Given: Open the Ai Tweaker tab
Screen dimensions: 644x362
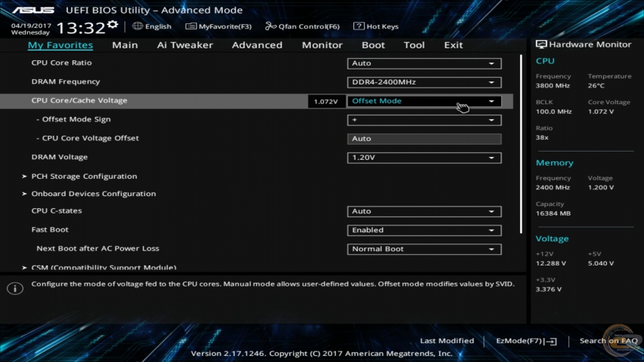Looking at the screenshot, I should point(185,45).
